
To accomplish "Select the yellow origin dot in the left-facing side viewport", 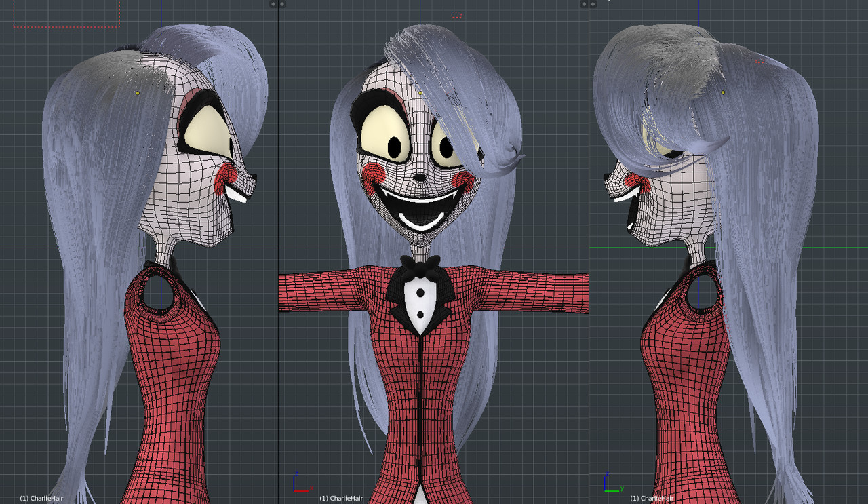I will click(723, 92).
